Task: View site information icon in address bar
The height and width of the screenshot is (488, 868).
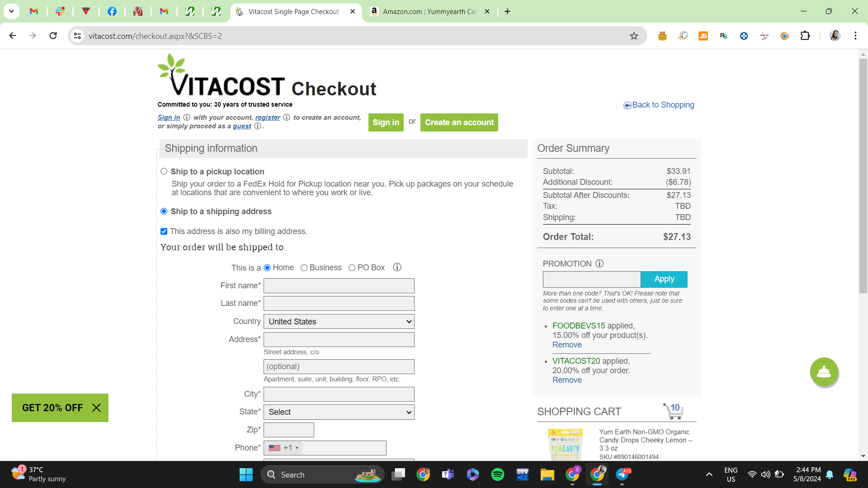Action: point(78,36)
